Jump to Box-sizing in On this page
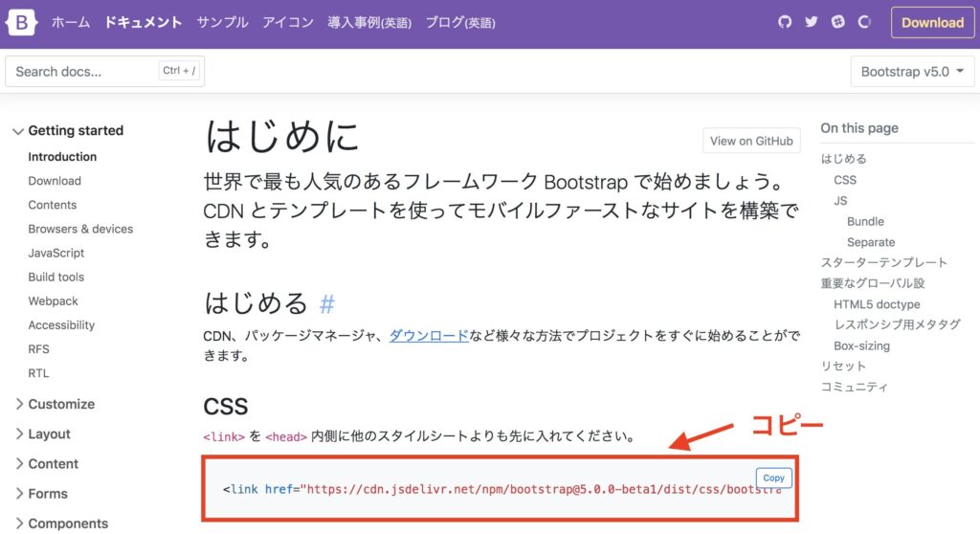 click(x=862, y=345)
